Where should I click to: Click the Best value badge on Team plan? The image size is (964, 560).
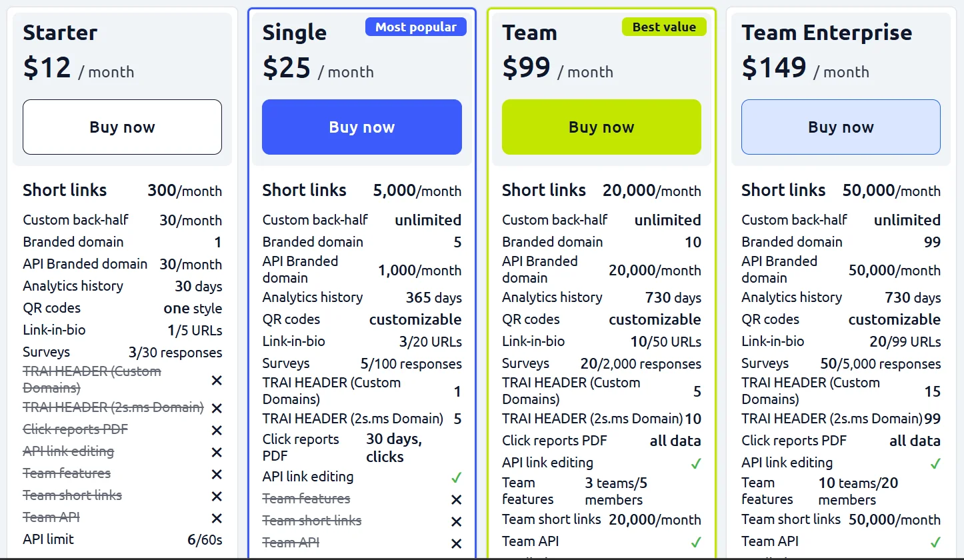(663, 27)
